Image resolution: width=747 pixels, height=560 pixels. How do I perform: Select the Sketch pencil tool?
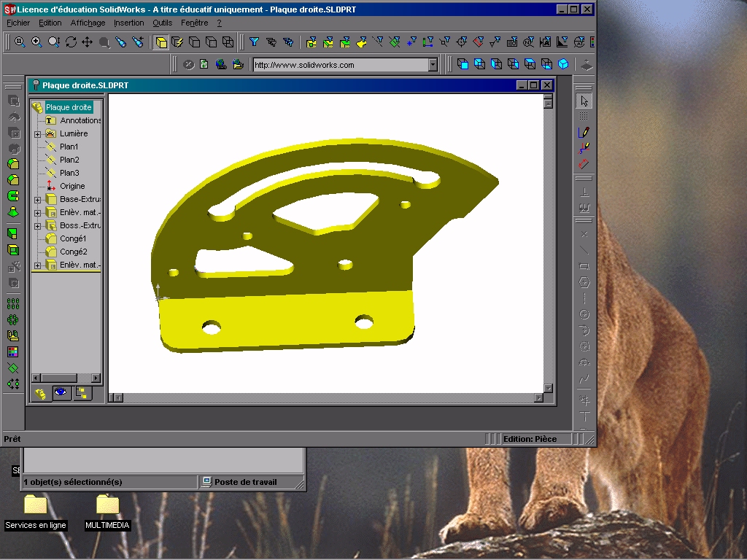pos(584,132)
